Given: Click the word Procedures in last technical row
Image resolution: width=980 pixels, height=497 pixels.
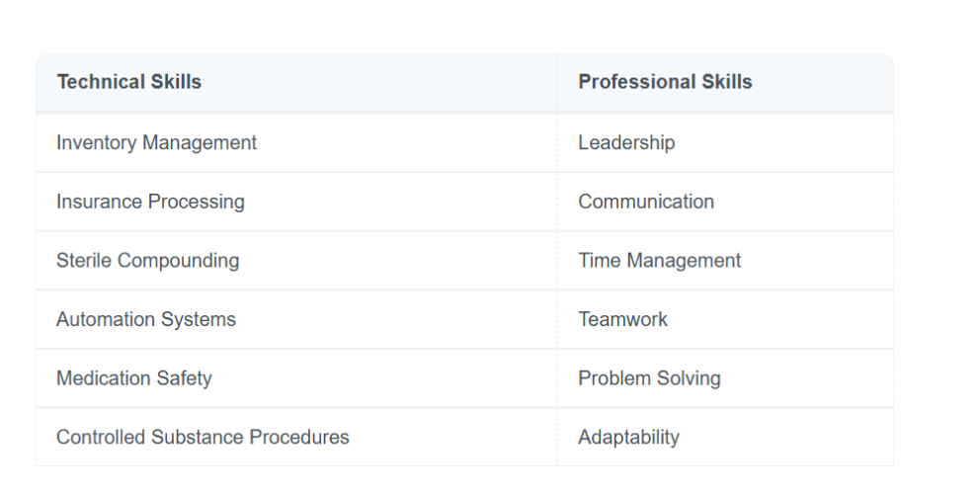Looking at the screenshot, I should [x=298, y=437].
